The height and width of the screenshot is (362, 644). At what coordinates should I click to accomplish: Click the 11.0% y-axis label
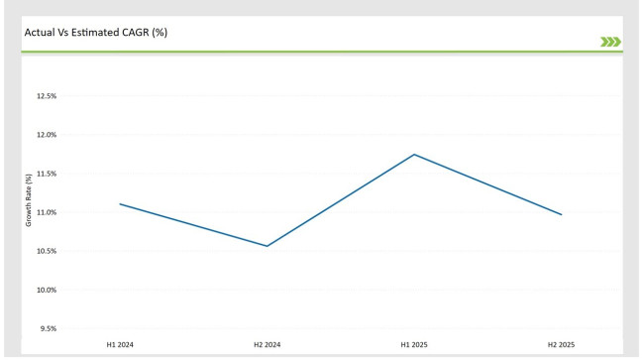tap(47, 212)
